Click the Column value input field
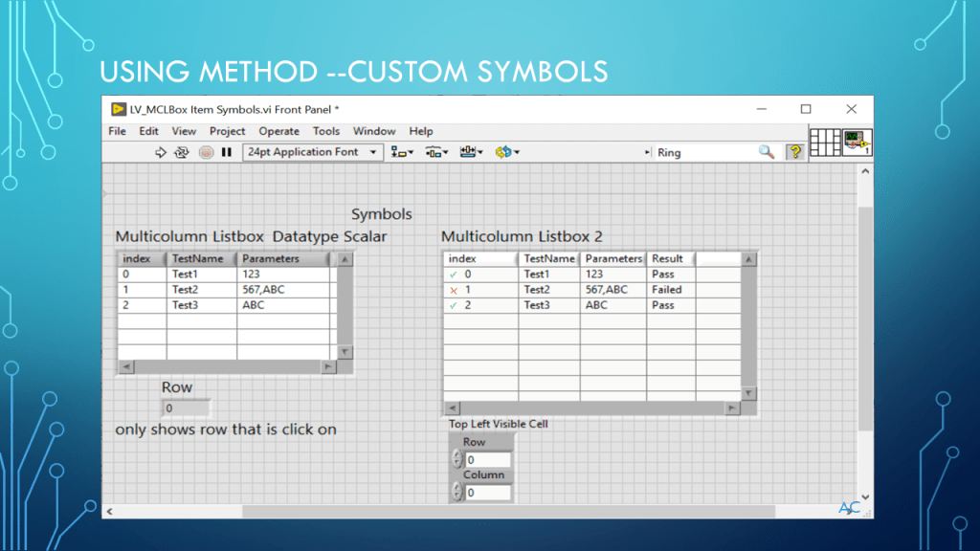 488,493
